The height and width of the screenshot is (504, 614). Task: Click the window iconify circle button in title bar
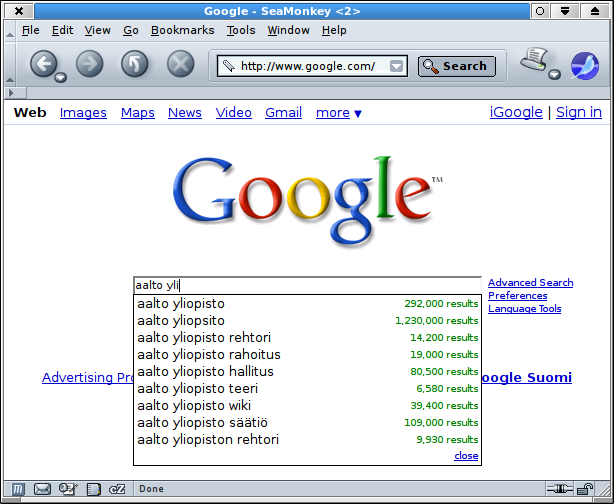pos(540,11)
